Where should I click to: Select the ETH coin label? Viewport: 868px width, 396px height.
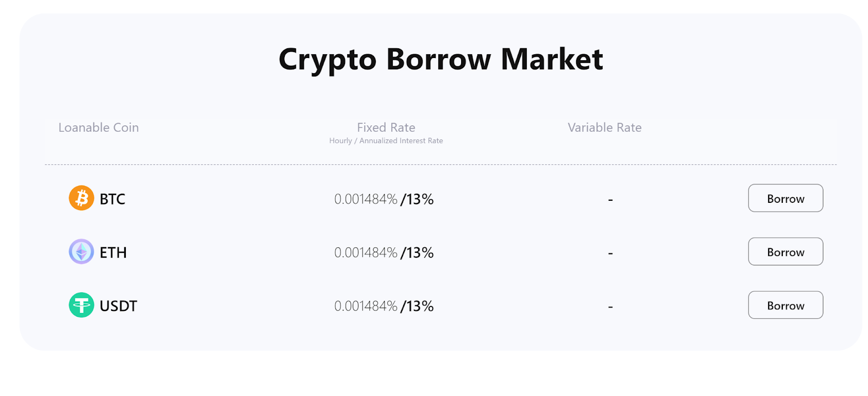pyautogui.click(x=113, y=253)
